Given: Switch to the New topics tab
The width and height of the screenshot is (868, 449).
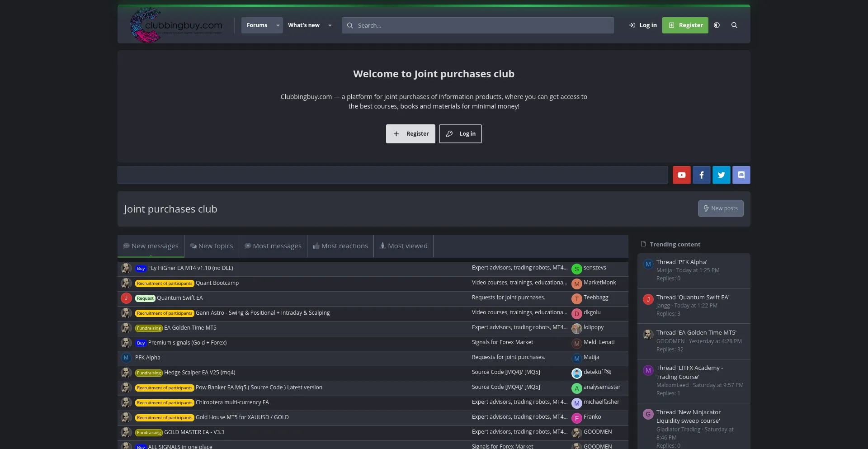Looking at the screenshot, I should click(212, 246).
